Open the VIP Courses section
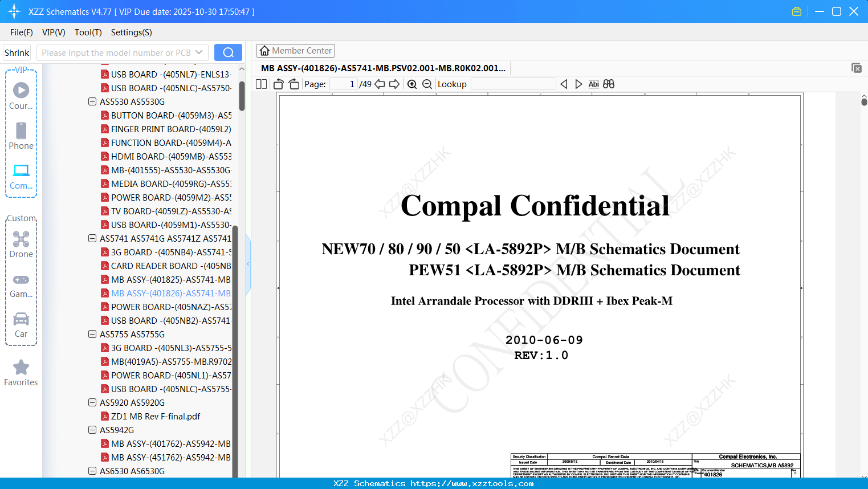Viewport: 868px width, 489px height. click(21, 96)
